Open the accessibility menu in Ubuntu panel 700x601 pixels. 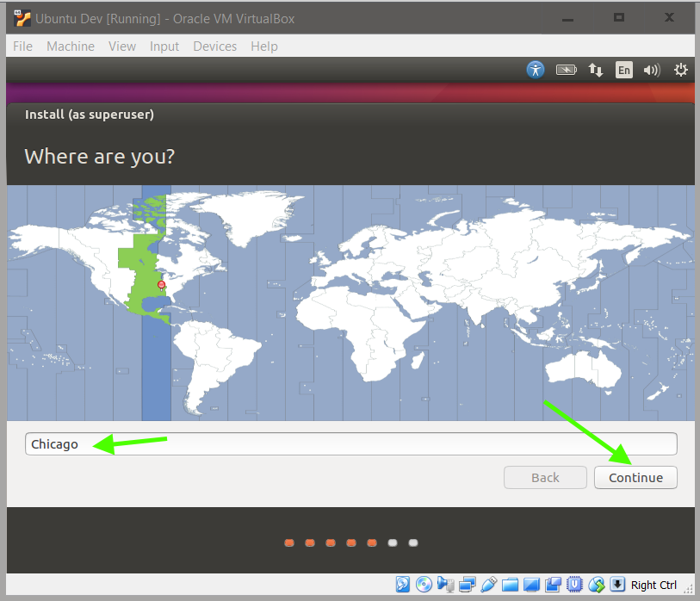(536, 70)
